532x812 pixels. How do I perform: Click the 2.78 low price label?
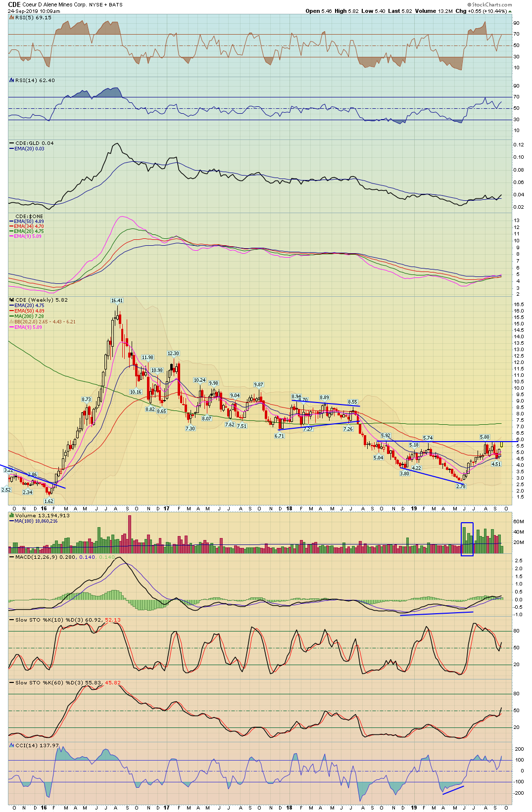(461, 486)
